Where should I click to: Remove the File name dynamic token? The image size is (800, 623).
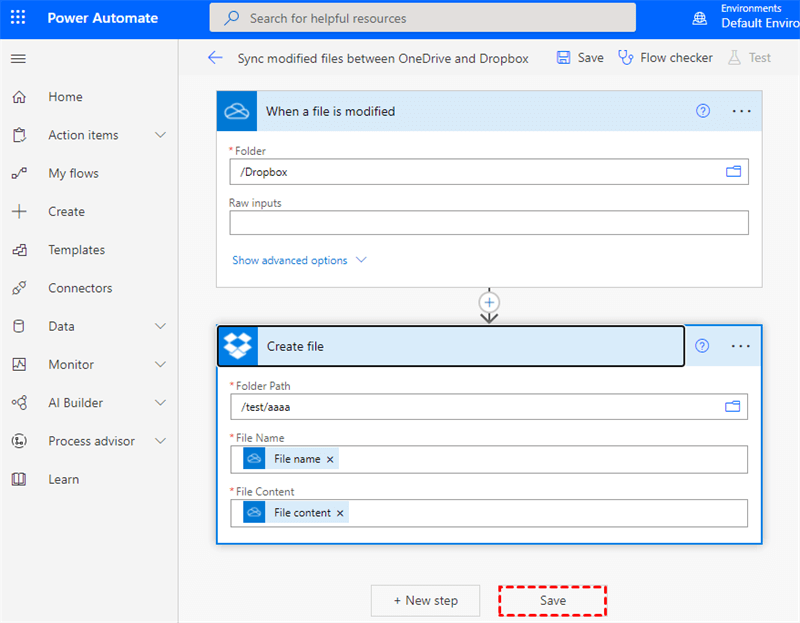pyautogui.click(x=330, y=459)
